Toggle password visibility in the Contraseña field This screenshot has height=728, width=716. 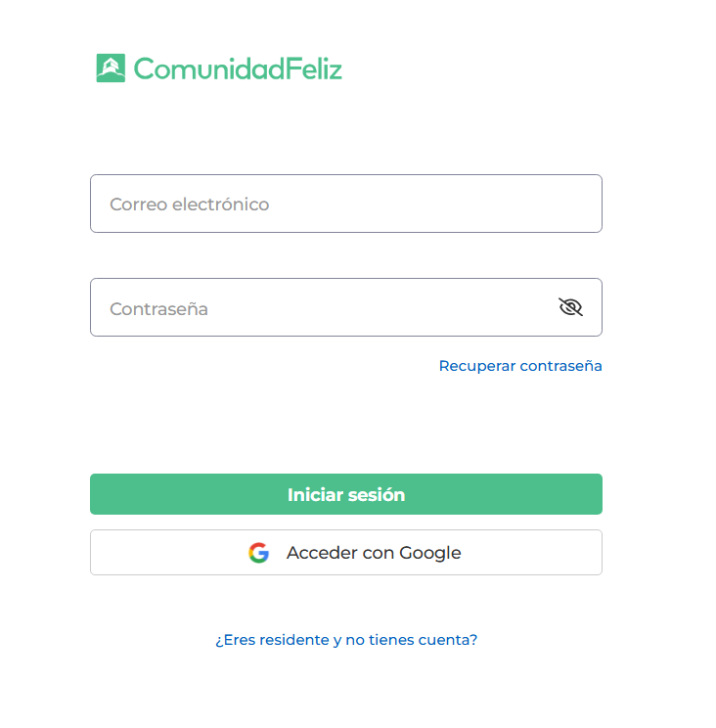pyautogui.click(x=570, y=307)
